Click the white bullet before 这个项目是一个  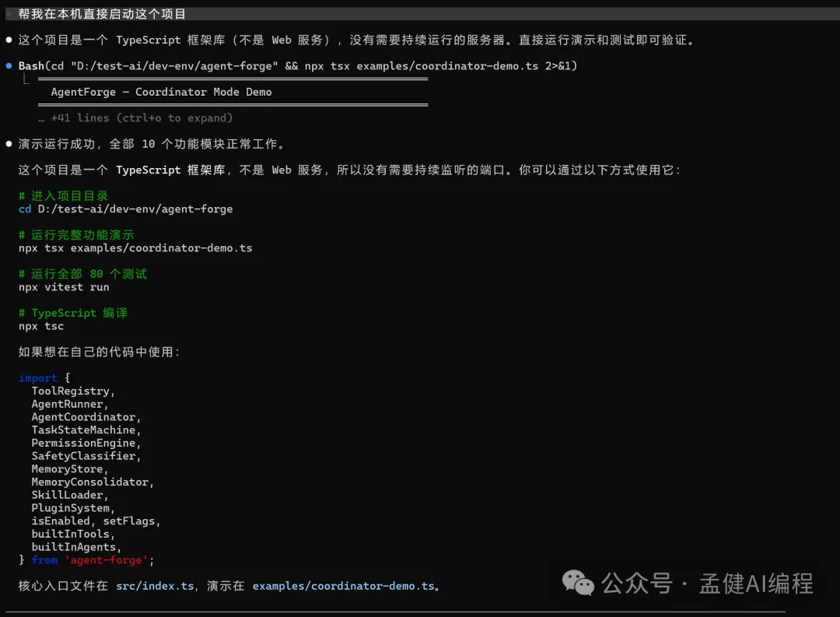(9, 40)
